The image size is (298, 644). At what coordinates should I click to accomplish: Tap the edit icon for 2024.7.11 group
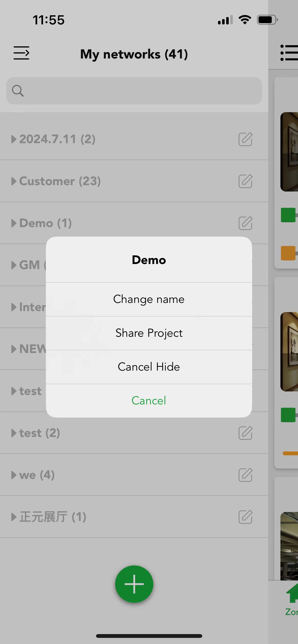click(245, 139)
